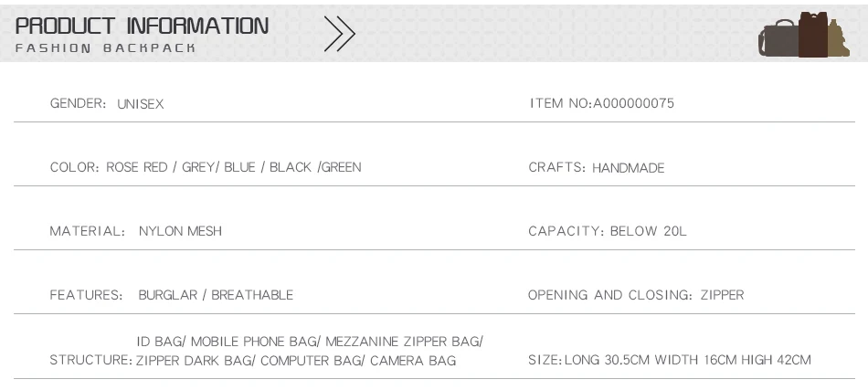Click the FASHION BACKPACK subtitle

(105, 48)
